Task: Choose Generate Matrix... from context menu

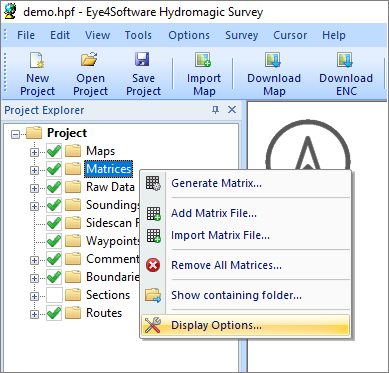Action: coord(245,183)
